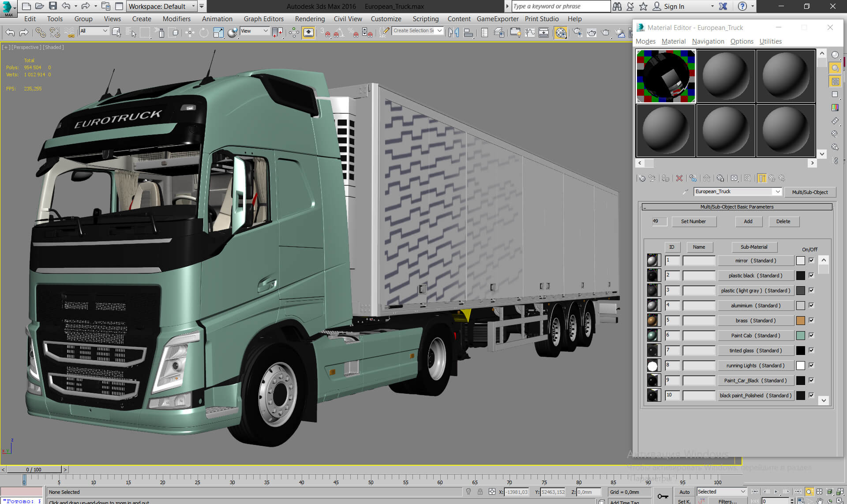Toggle On/Off checkbox for running Lights

pos(811,366)
